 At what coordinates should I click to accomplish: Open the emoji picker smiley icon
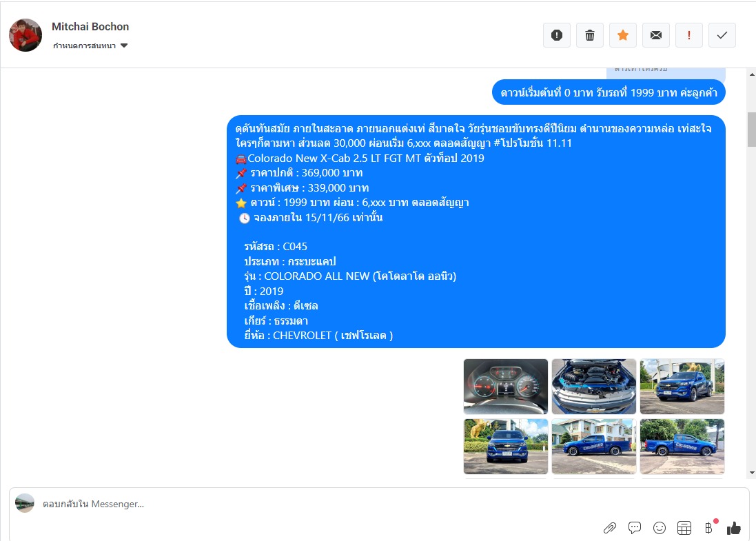click(659, 528)
